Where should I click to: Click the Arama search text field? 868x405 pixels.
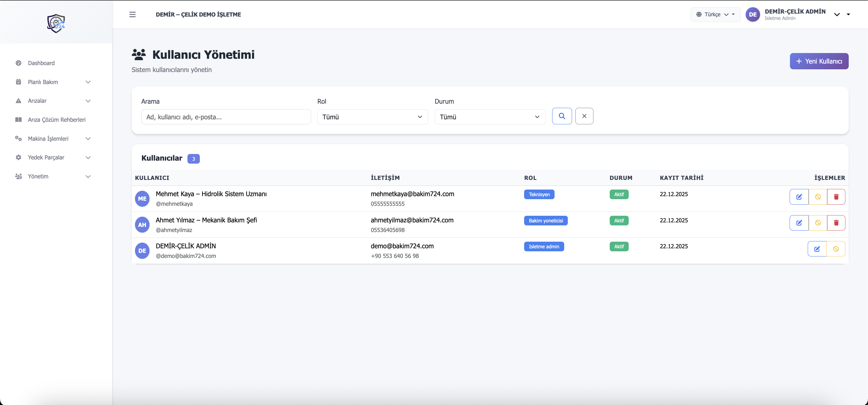coord(226,117)
